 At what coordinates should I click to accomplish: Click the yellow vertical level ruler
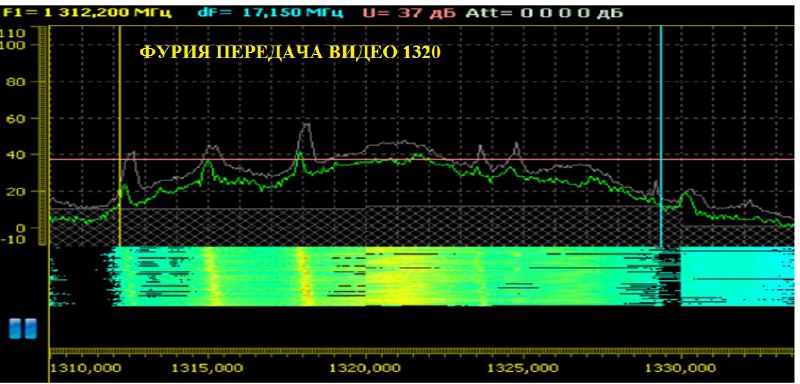43,136
